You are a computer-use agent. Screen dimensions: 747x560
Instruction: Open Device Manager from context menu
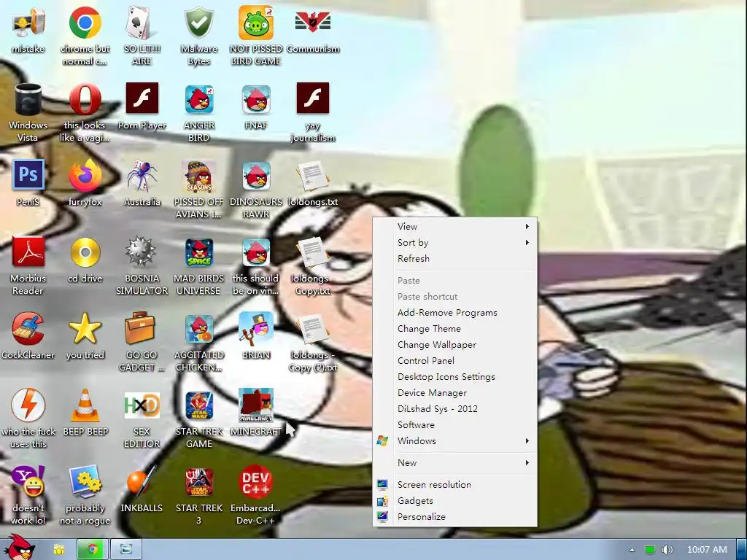[455, 392]
